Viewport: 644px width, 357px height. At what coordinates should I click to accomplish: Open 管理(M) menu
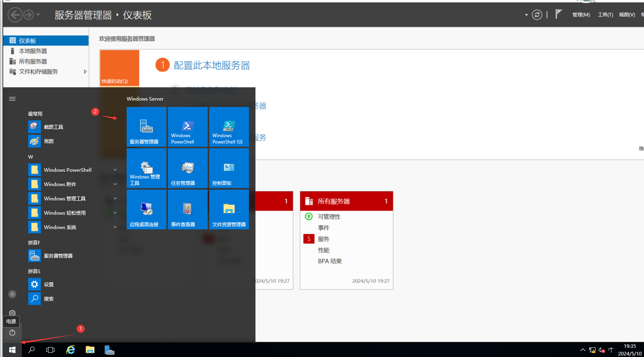(x=581, y=15)
